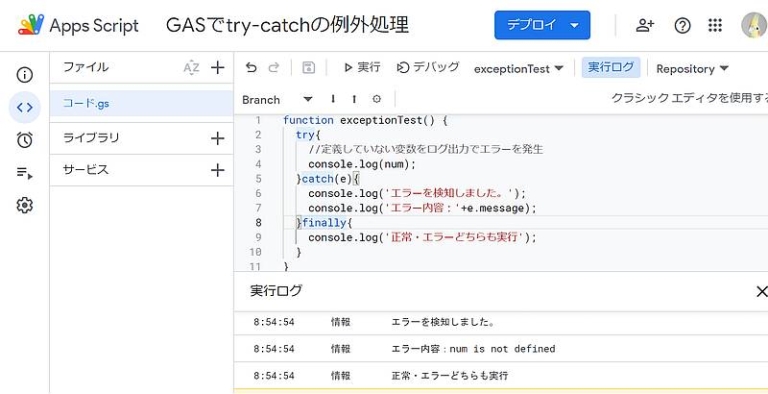Click the }finally{ code line
Viewport: 768px width, 394px height.
pos(324,223)
